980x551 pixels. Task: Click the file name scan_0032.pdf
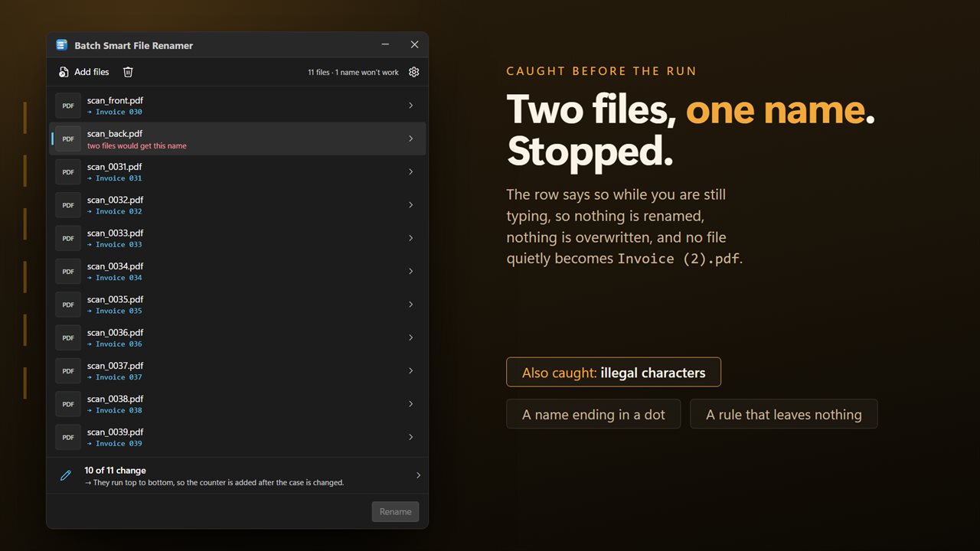coord(115,200)
